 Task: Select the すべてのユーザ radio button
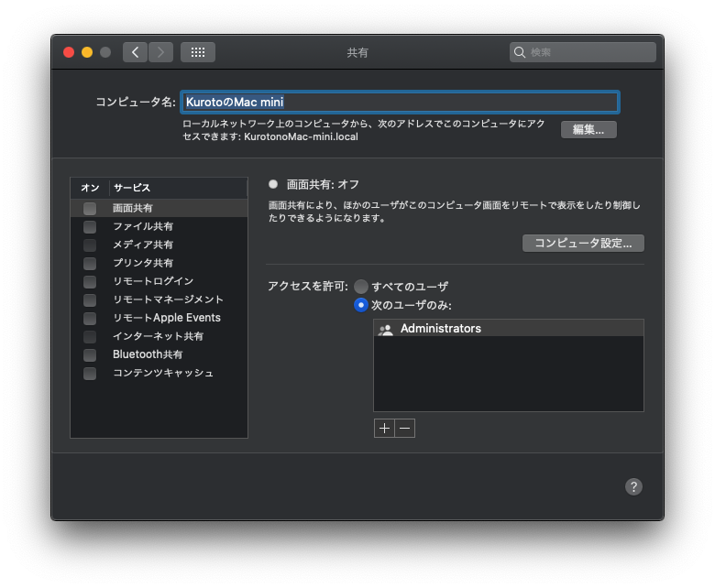coord(360,287)
